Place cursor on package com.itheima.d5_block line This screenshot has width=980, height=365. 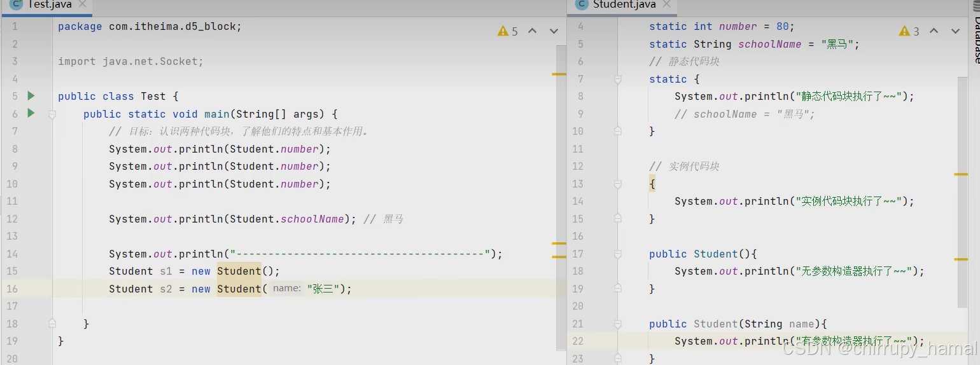point(150,27)
